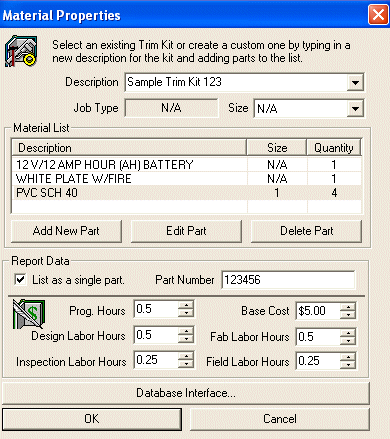Click inside the Part Number field
Screen dimensions: 390x439
[x=288, y=280]
